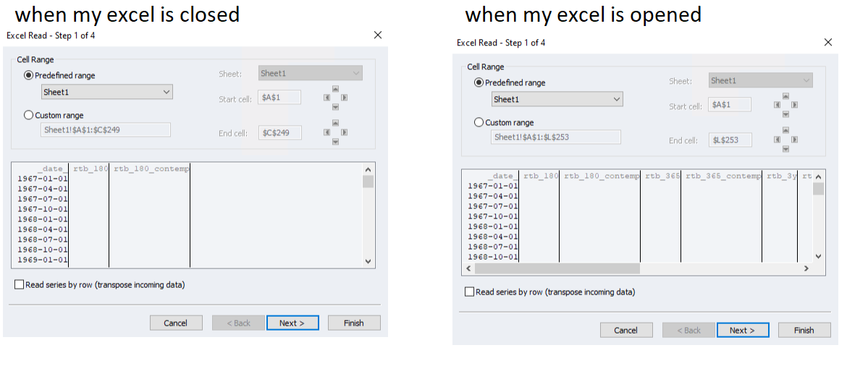Image resolution: width=868 pixels, height=366 pixels.
Task: Open predefined range Sheet1 dropdown in closed-Excel dialog
Action: coord(107,92)
